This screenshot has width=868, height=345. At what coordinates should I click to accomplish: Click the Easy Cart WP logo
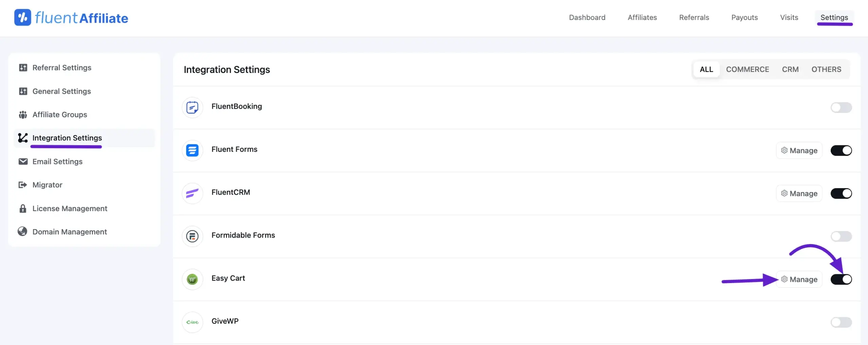192,279
